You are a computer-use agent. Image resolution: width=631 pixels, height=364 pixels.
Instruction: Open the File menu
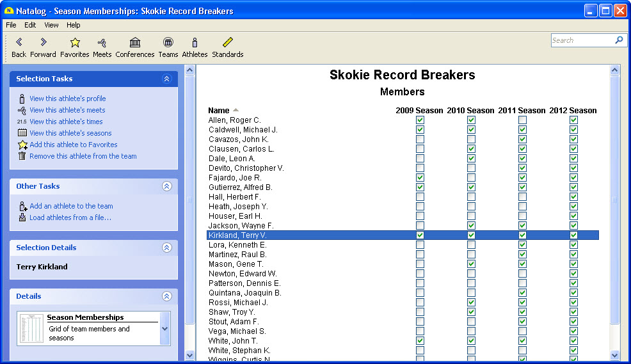pyautogui.click(x=11, y=25)
